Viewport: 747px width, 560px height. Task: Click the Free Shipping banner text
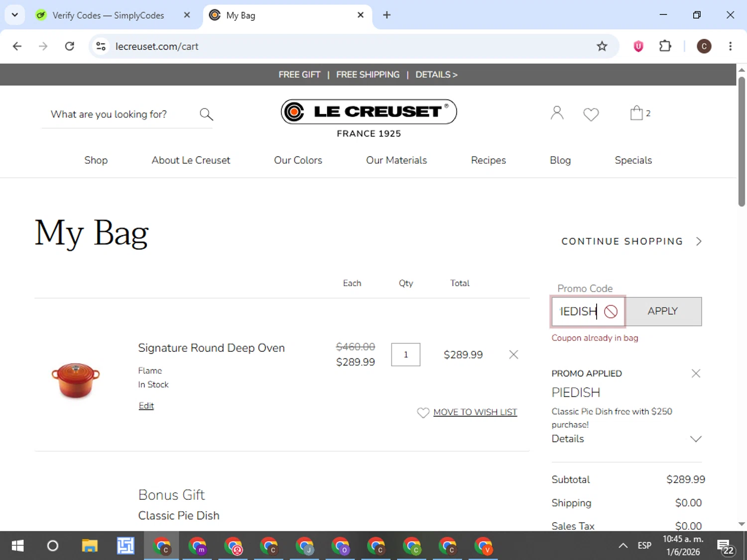pos(368,75)
